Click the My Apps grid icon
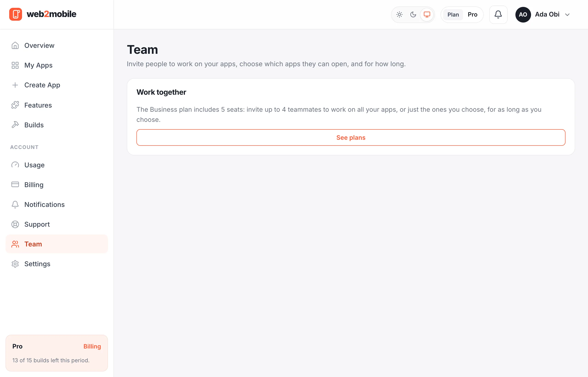This screenshot has width=588, height=377. click(x=15, y=65)
